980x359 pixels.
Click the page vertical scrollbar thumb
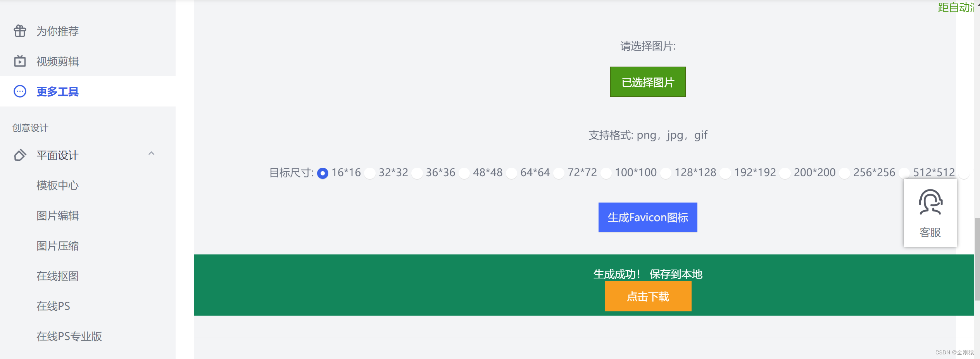pyautogui.click(x=977, y=259)
